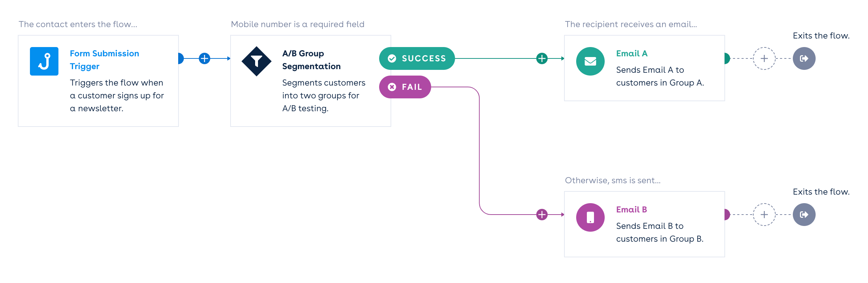Click the green envelope Email A icon
The image size is (868, 283).
click(x=590, y=61)
